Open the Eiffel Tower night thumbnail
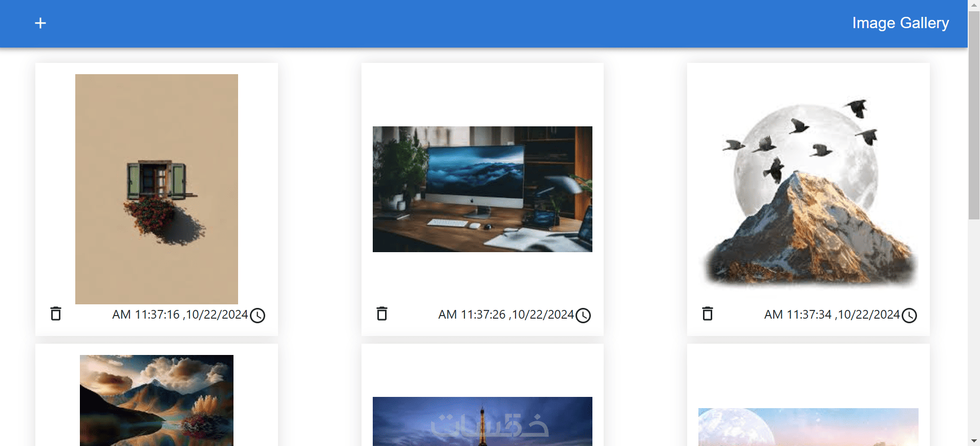Image resolution: width=980 pixels, height=446 pixels. (482, 421)
